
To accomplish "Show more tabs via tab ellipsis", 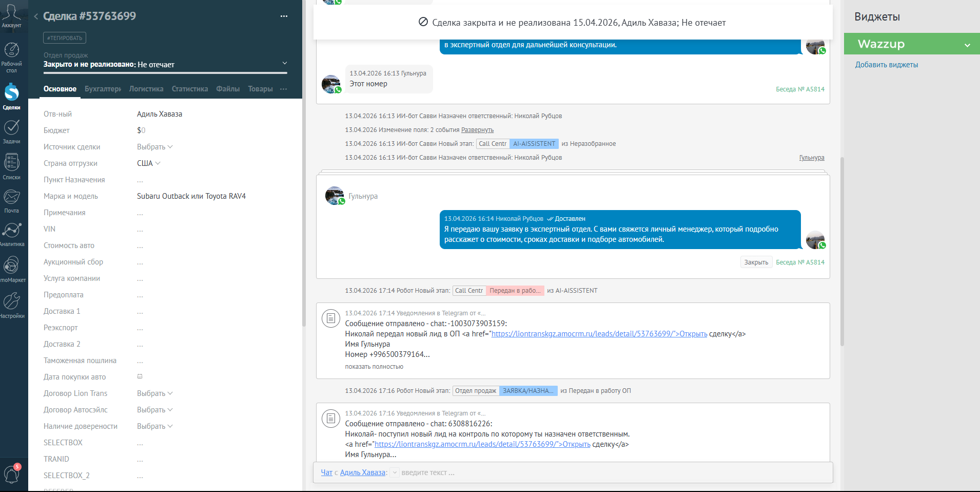I will tap(283, 89).
